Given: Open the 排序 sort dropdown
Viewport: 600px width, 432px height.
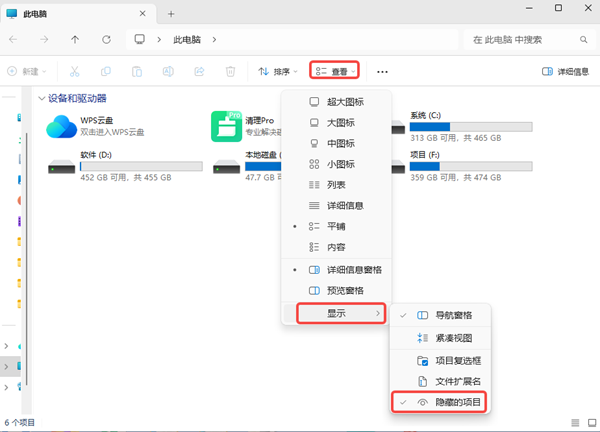Looking at the screenshot, I should [278, 72].
